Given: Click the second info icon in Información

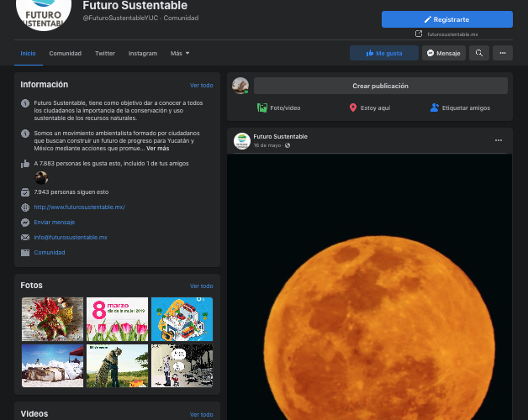Looking at the screenshot, I should [25, 134].
